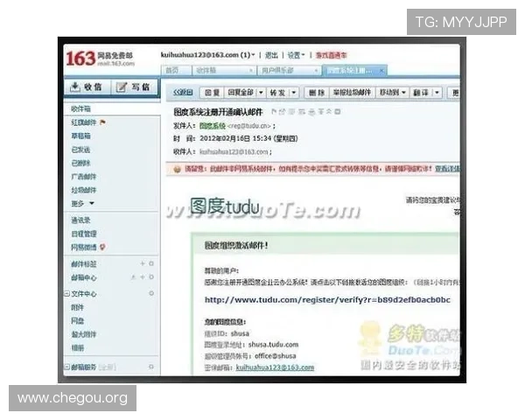Click the gear icon on 邮箱服务 row
The height and width of the screenshot is (420, 525).
coord(151,367)
